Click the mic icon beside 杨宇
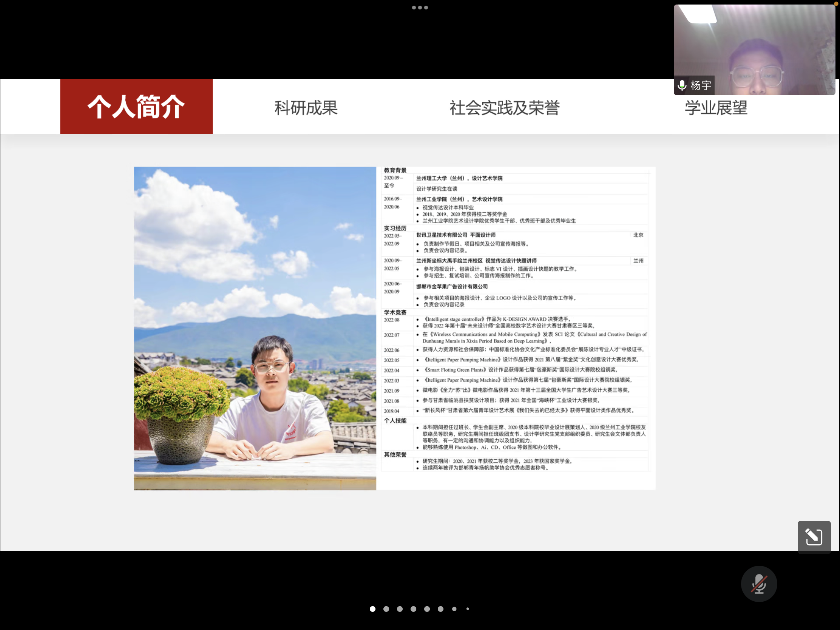840x630 pixels. click(682, 85)
